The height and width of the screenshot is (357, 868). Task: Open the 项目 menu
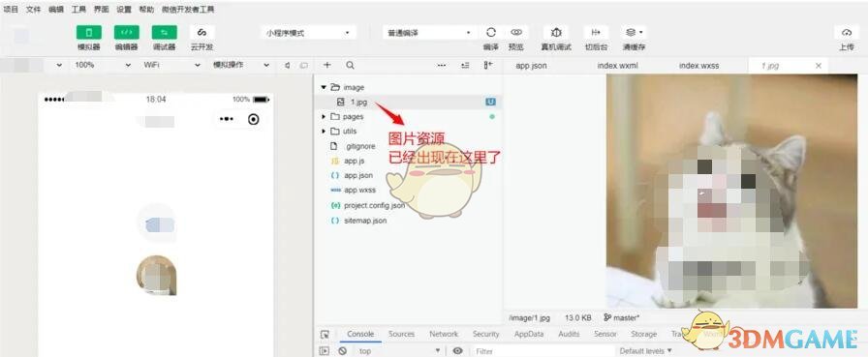(11, 10)
